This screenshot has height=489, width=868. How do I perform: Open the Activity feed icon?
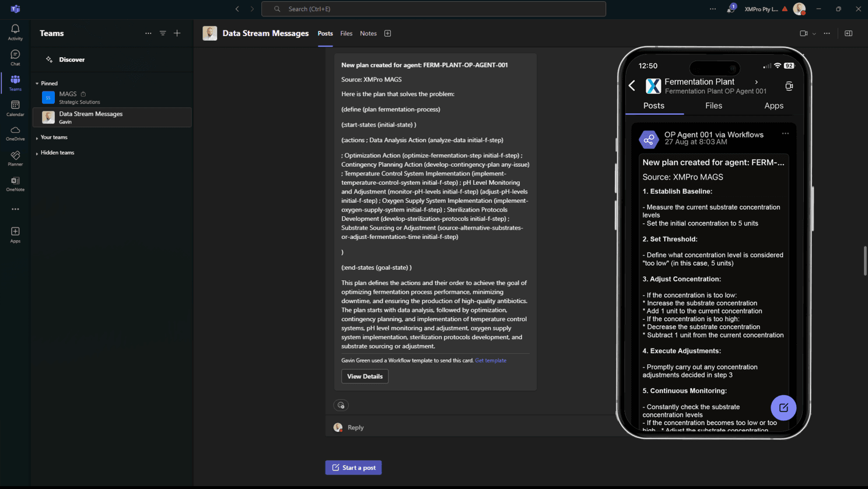coord(15,32)
